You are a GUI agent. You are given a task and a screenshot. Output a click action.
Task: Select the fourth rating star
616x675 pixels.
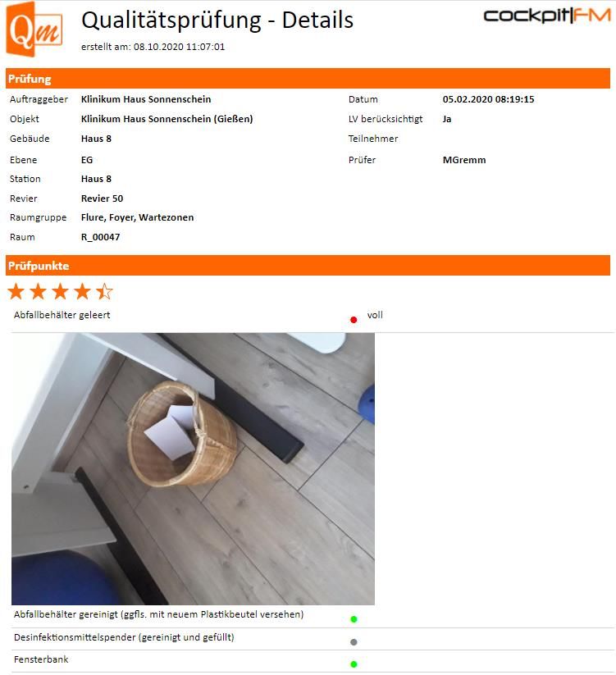tap(82, 291)
